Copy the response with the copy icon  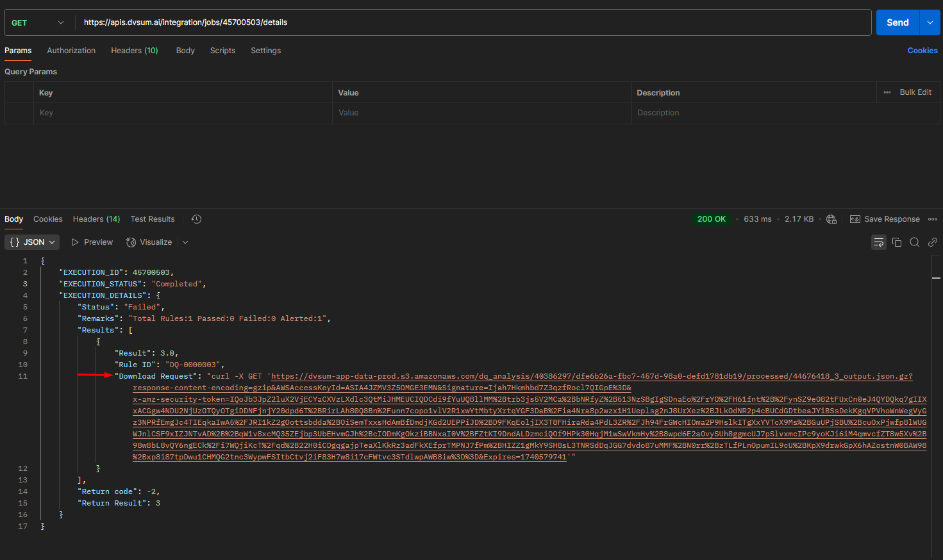pos(897,242)
